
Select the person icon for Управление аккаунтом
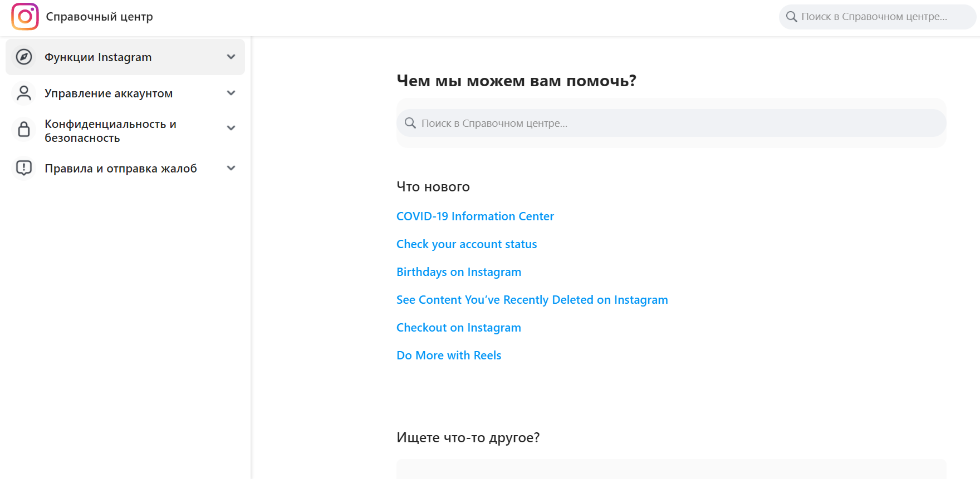[24, 93]
